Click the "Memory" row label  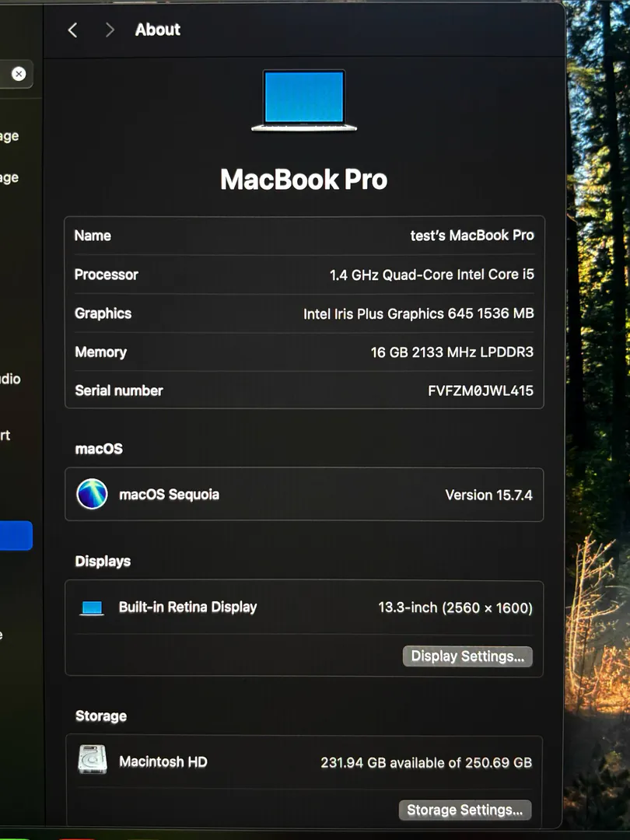pyautogui.click(x=100, y=352)
